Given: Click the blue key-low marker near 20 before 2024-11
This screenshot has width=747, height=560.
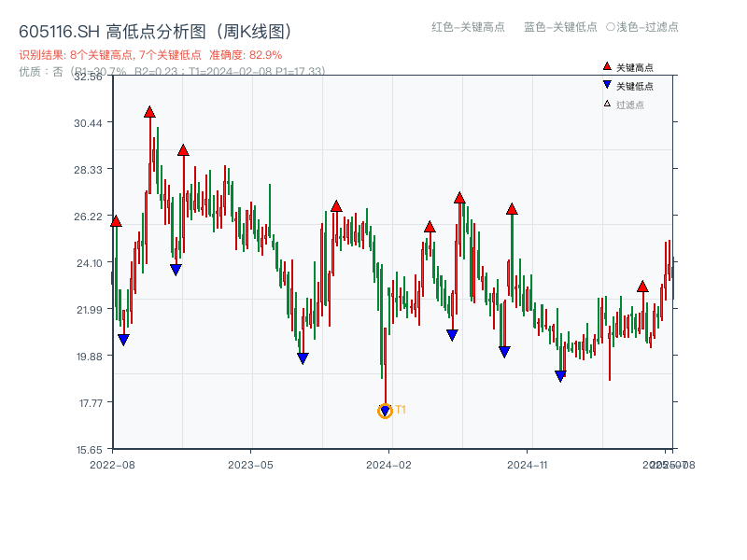Looking at the screenshot, I should point(504,352).
